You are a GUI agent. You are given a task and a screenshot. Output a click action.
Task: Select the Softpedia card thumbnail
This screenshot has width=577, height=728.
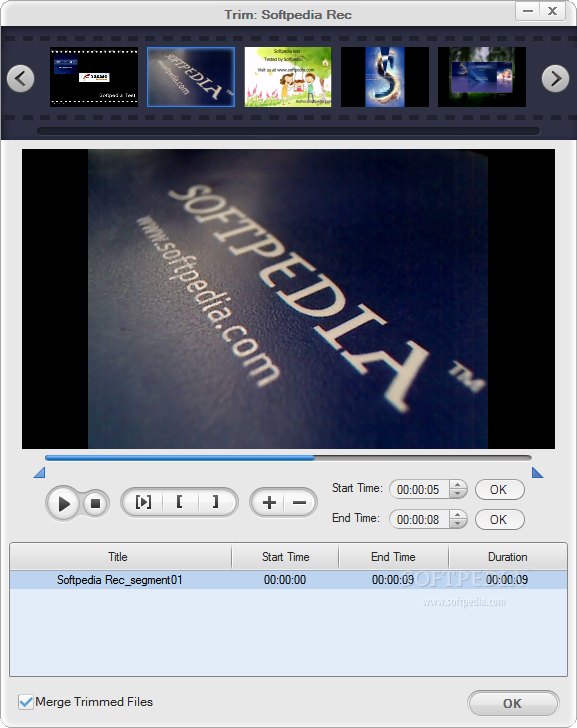tap(191, 77)
